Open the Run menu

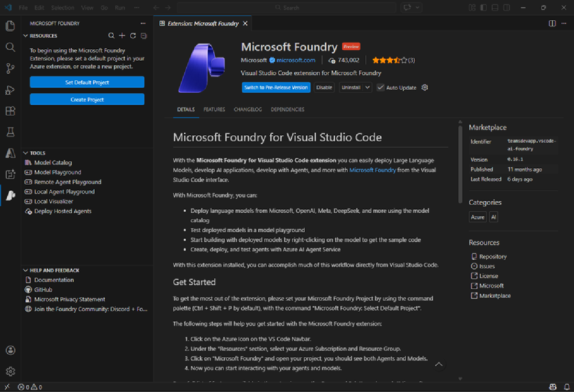[120, 7]
